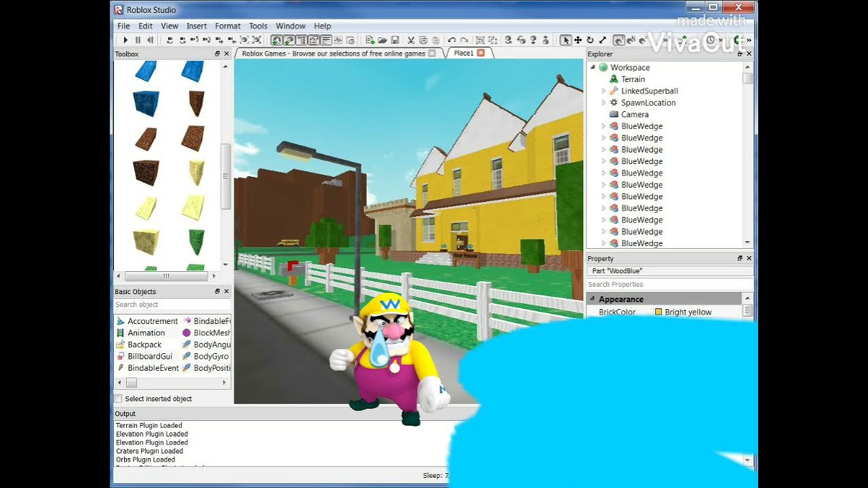
Task: Close the Toolbox panel
Action: click(226, 54)
